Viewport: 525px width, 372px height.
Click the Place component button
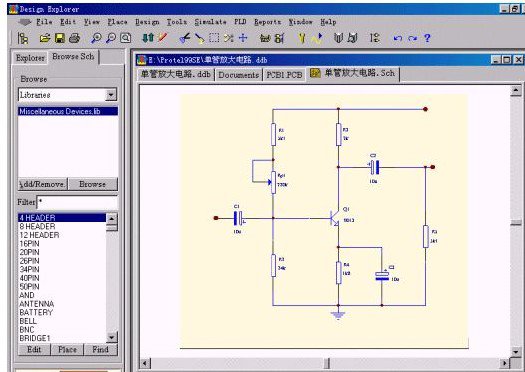click(x=67, y=350)
